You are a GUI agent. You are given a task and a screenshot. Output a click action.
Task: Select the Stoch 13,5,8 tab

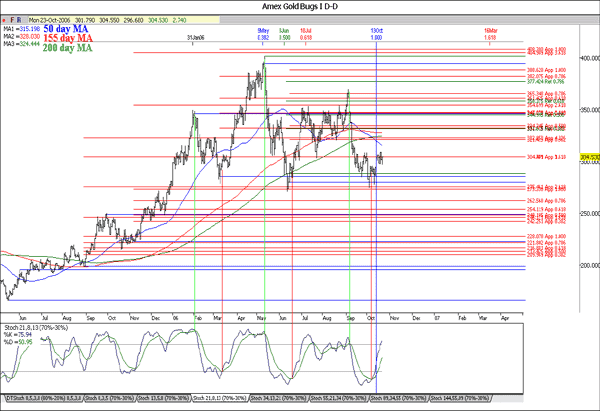click(163, 398)
